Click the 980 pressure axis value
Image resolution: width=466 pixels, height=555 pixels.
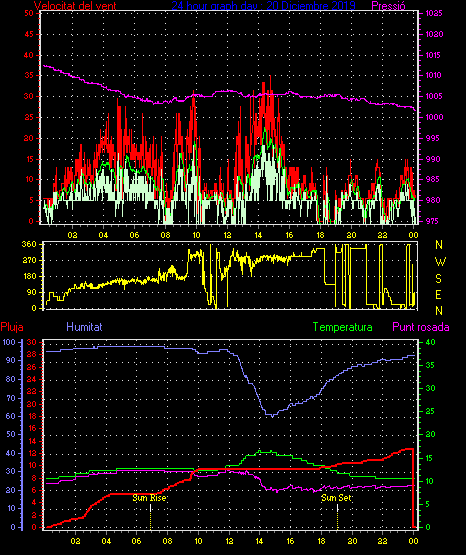(433, 200)
